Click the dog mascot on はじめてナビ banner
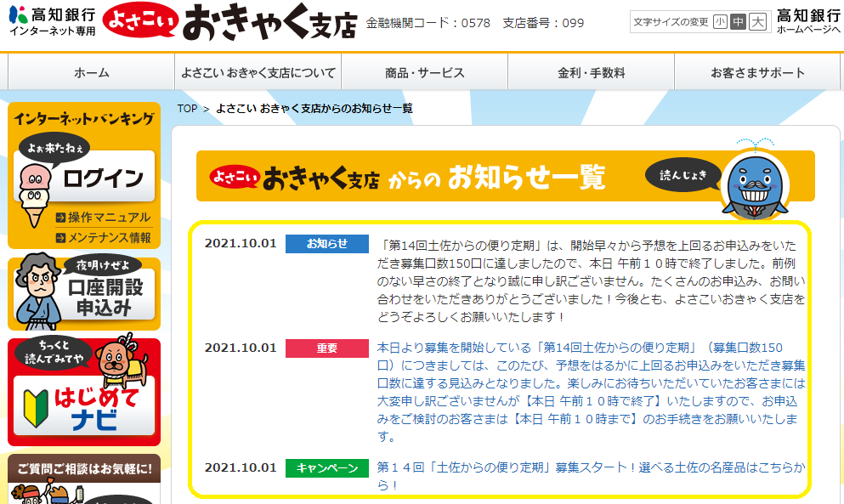 (121, 360)
